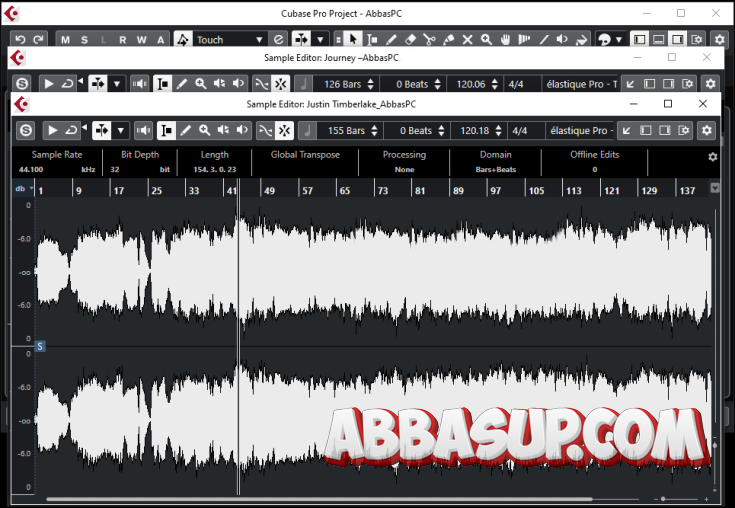Screen dimensions: 735x508
Task: Select Zoom tool in Justin Timberlake editor
Action: 204,130
